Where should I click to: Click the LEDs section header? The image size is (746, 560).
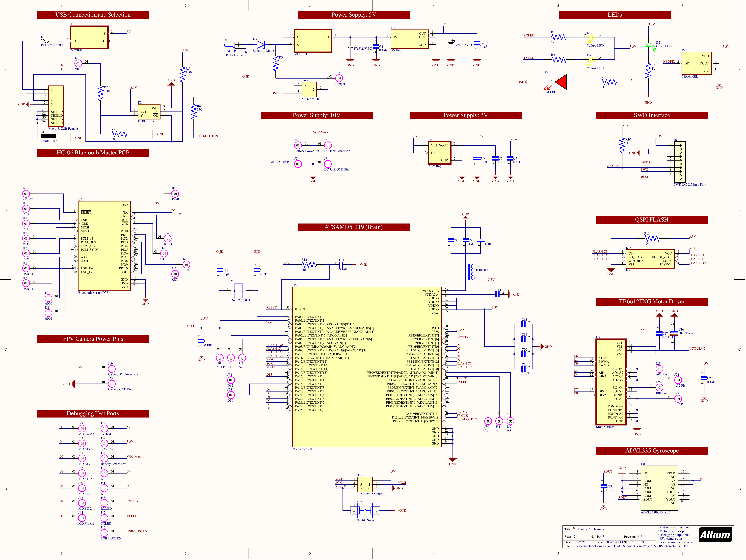click(615, 15)
